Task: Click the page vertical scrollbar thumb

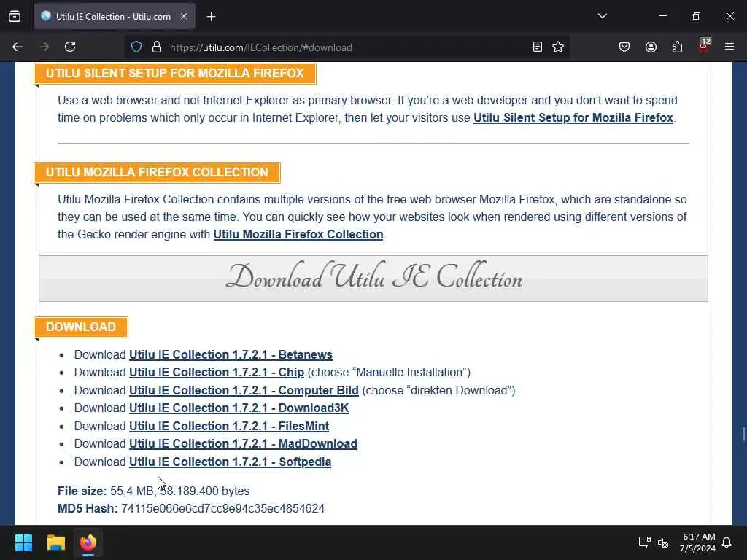Action: [x=743, y=434]
